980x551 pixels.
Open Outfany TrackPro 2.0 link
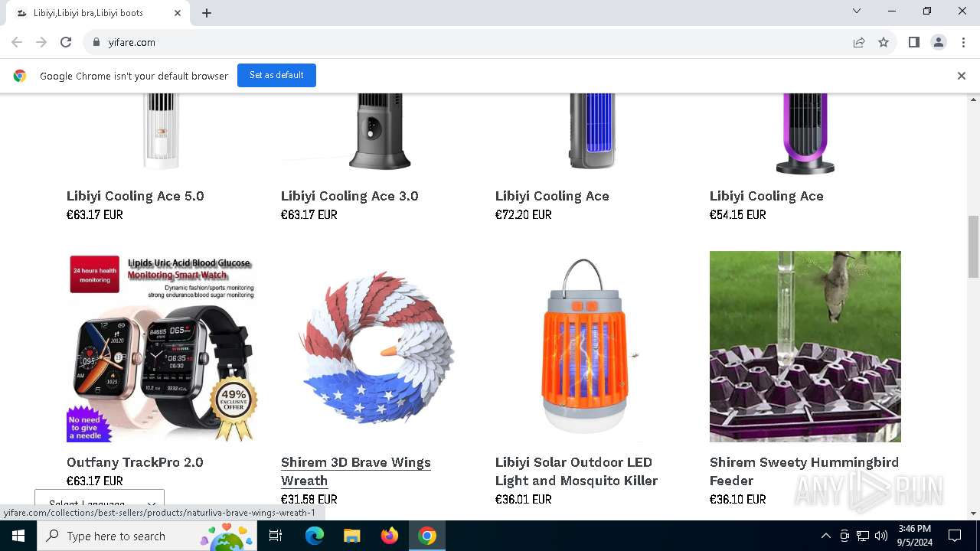[135, 462]
